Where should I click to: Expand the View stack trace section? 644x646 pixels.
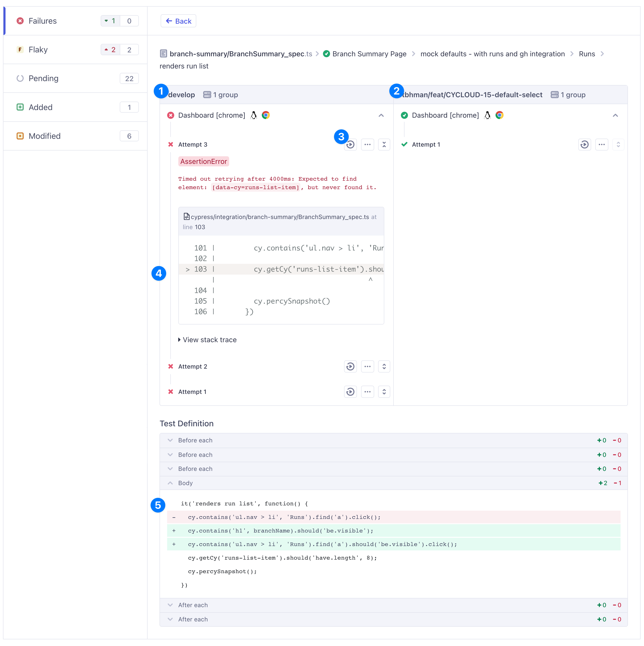[209, 339]
